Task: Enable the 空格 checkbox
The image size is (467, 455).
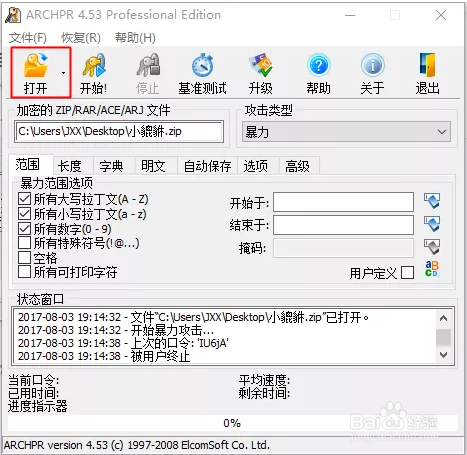Action: pos(25,257)
